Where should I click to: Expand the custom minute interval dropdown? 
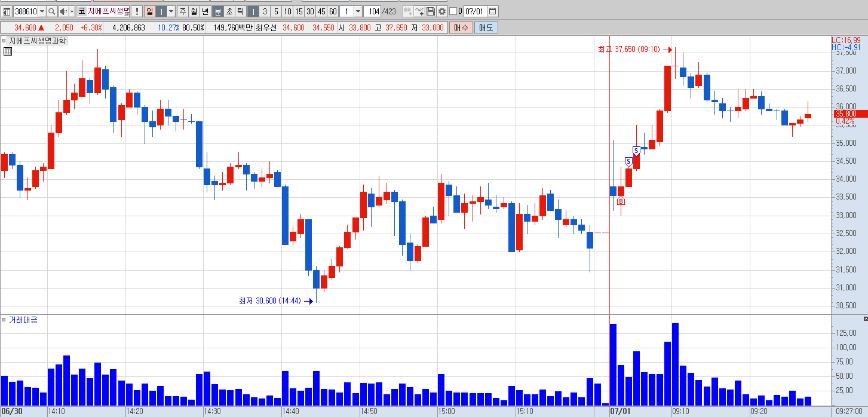(x=358, y=11)
